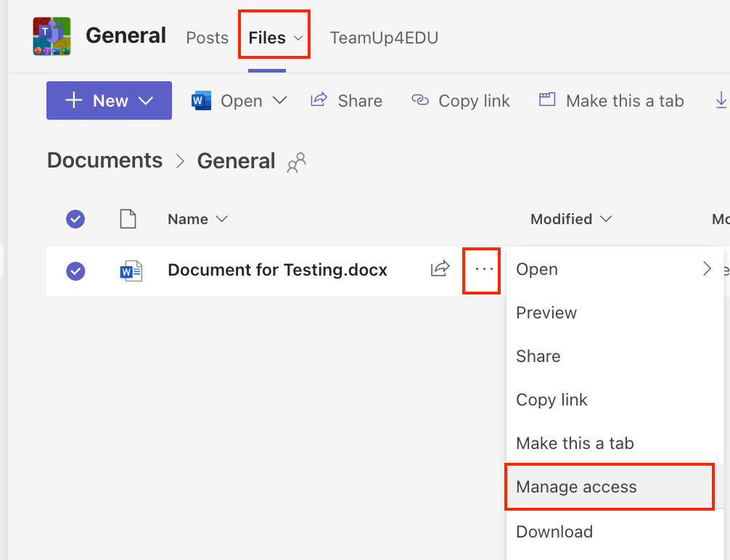Click the more options ellipsis for the document
730x560 pixels.
(x=481, y=269)
